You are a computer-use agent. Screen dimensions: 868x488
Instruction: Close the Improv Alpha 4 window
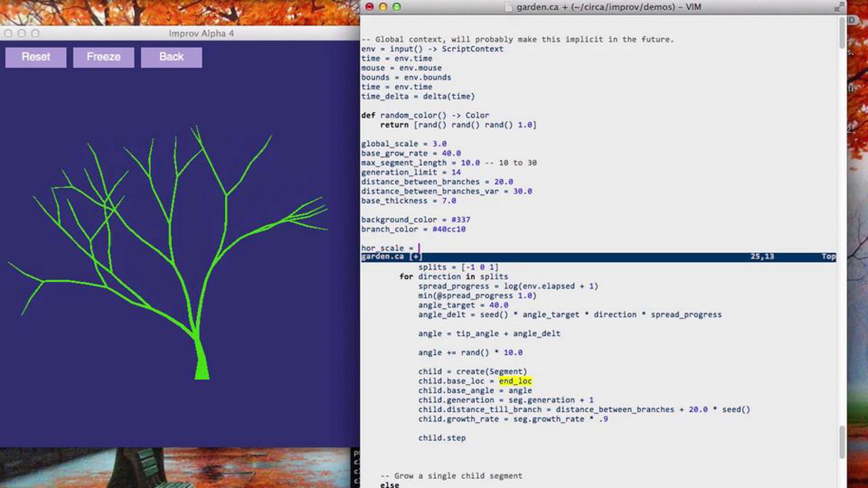[x=8, y=33]
